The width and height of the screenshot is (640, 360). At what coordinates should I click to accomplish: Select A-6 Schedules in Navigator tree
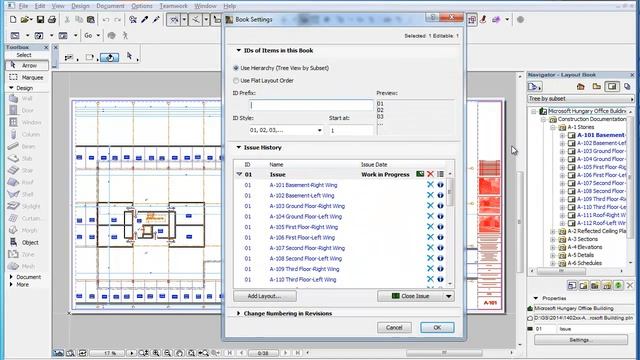click(x=584, y=263)
